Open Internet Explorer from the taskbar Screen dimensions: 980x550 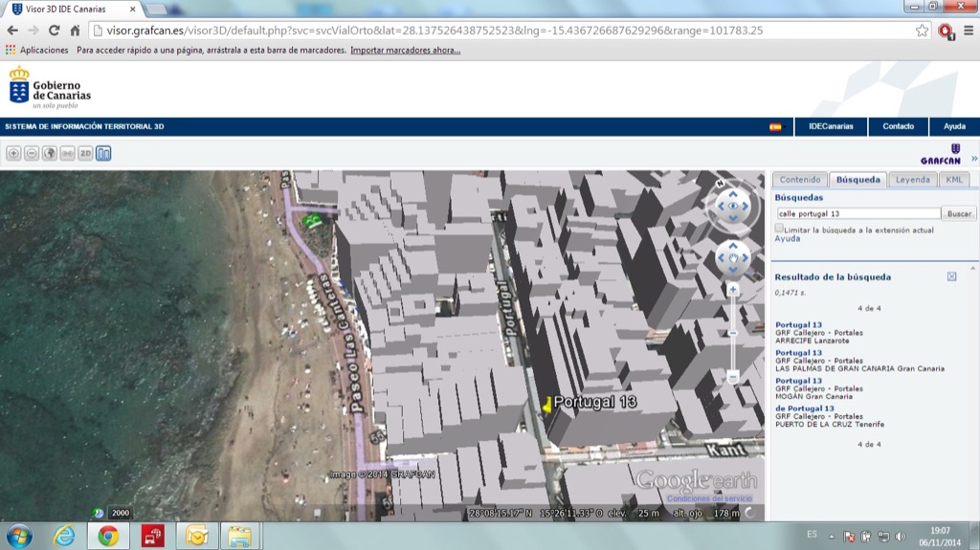[x=64, y=536]
